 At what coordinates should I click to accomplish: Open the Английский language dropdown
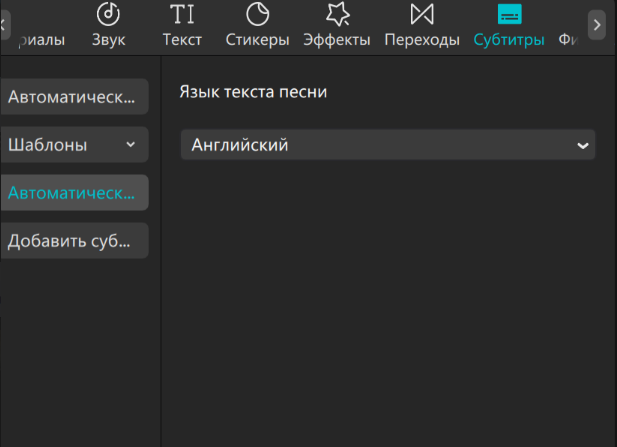[388, 145]
